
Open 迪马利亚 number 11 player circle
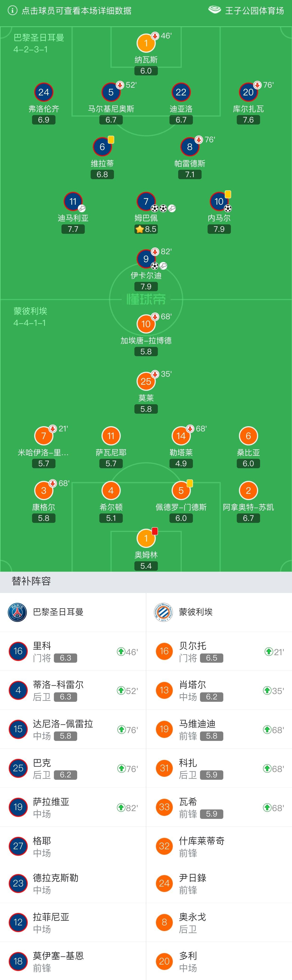pyautogui.click(x=73, y=201)
